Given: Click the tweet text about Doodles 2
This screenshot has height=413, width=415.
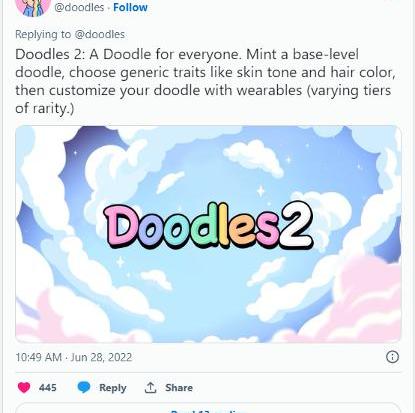Looking at the screenshot, I should coord(205,81).
